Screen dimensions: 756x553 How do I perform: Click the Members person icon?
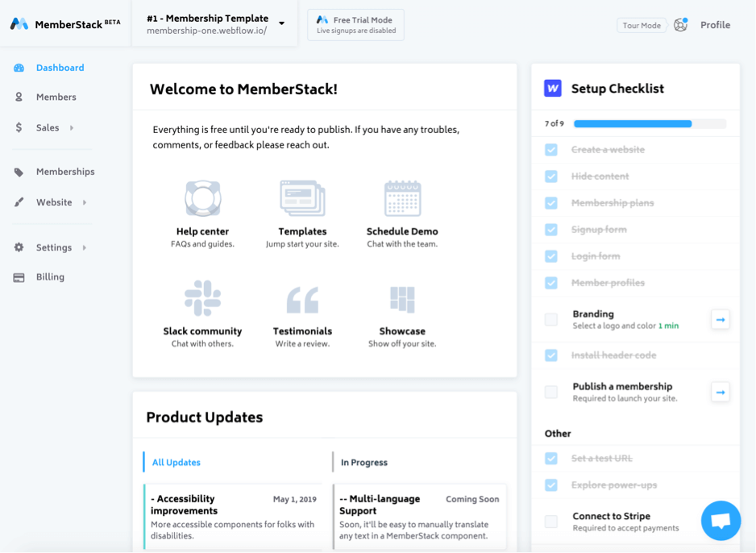[19, 97]
